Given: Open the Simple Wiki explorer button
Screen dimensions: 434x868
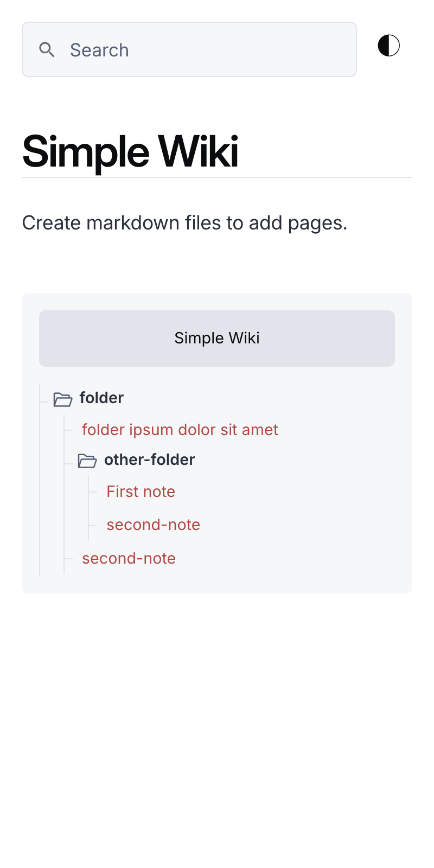Looking at the screenshot, I should (217, 339).
